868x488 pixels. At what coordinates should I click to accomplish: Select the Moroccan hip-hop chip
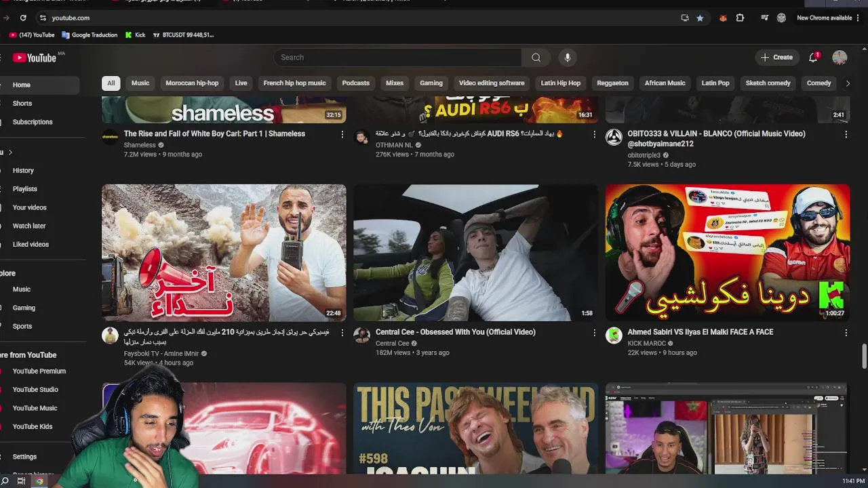pos(192,83)
